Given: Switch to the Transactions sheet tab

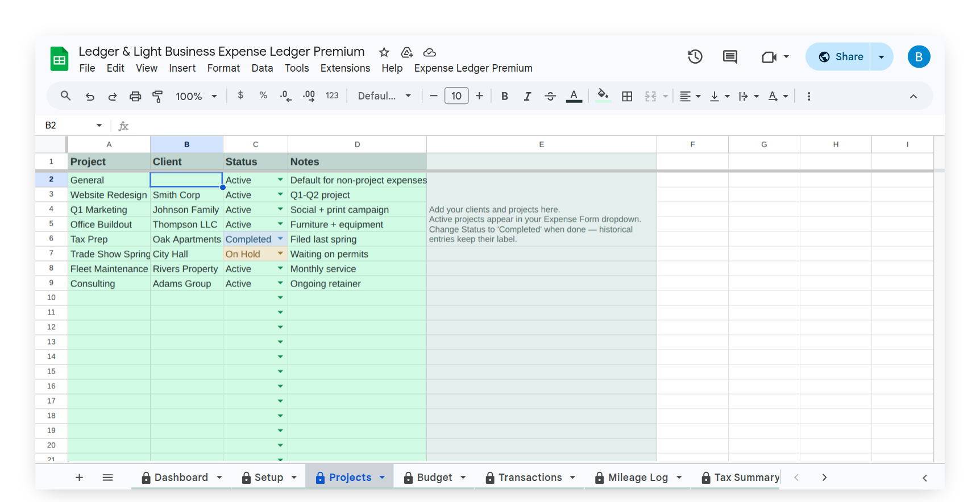Looking at the screenshot, I should pyautogui.click(x=530, y=478).
